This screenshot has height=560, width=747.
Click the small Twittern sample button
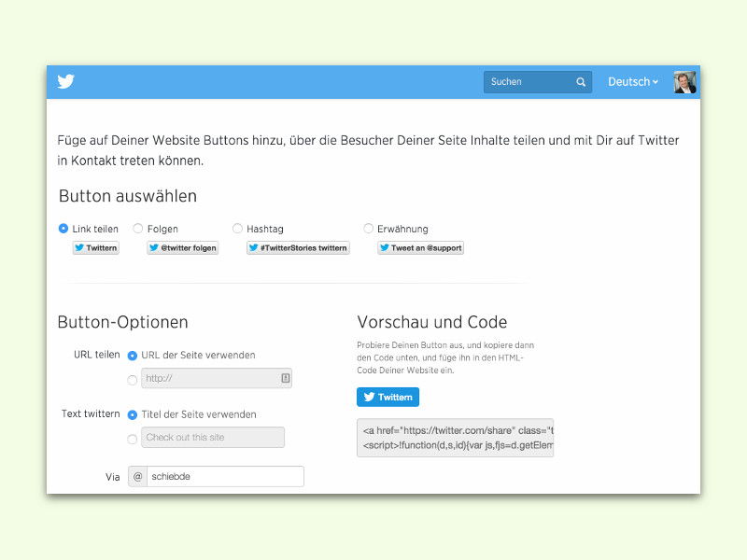point(96,247)
